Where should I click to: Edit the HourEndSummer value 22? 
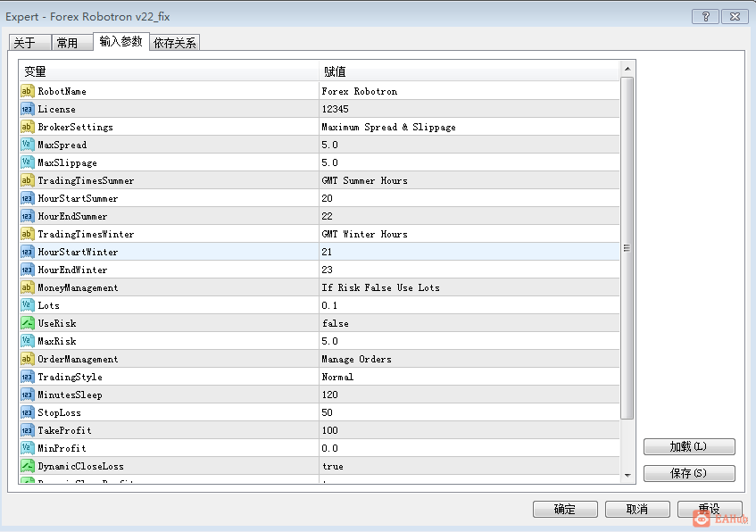pos(327,216)
